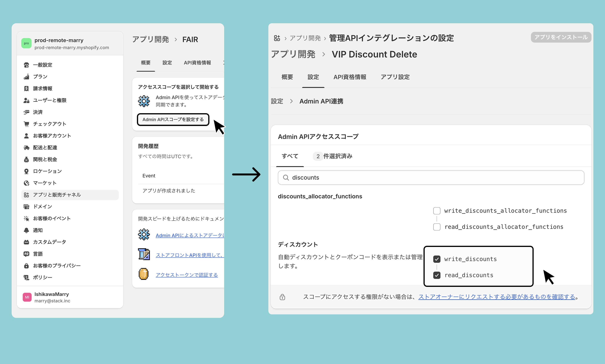
Task: Enable write_discounts_allocator_functions checkbox
Action: coord(437,211)
